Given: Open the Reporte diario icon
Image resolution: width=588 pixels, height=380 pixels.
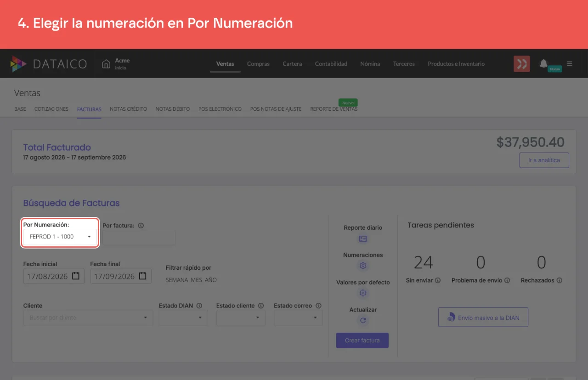Looking at the screenshot, I should tap(363, 239).
